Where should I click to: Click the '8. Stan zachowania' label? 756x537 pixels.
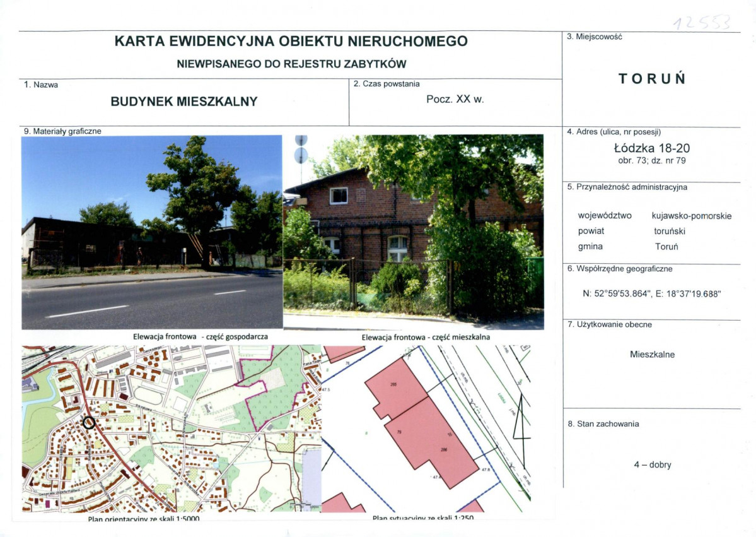click(603, 424)
